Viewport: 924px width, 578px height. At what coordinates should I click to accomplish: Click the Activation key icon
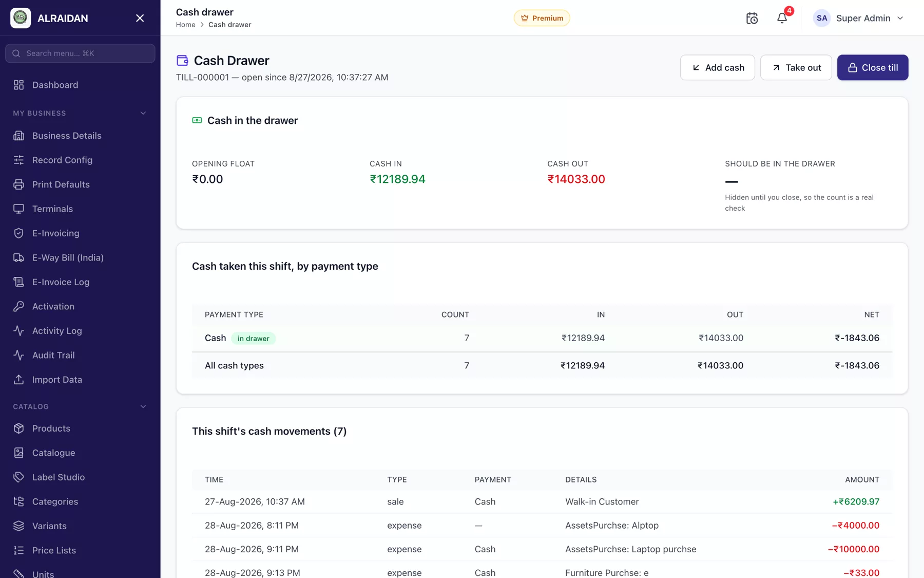19,307
